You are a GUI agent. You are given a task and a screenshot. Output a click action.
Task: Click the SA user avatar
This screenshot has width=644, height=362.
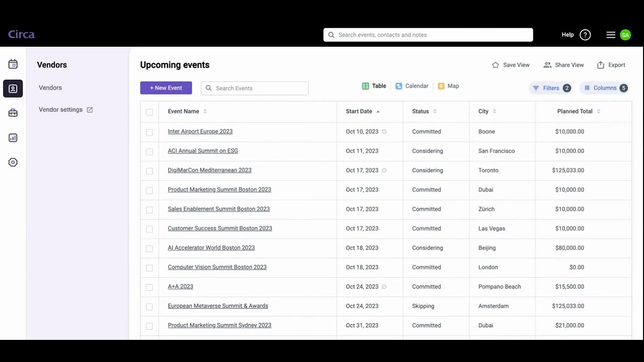625,35
